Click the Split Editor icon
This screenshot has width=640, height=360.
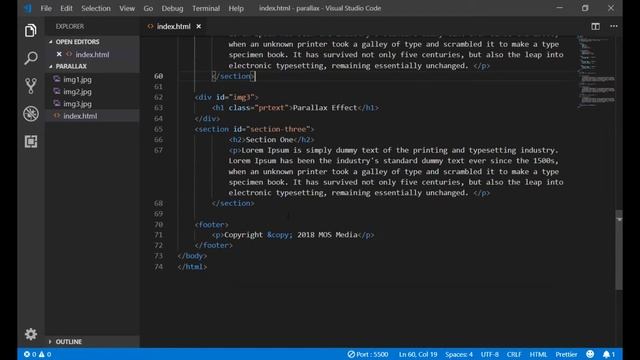[596, 27]
